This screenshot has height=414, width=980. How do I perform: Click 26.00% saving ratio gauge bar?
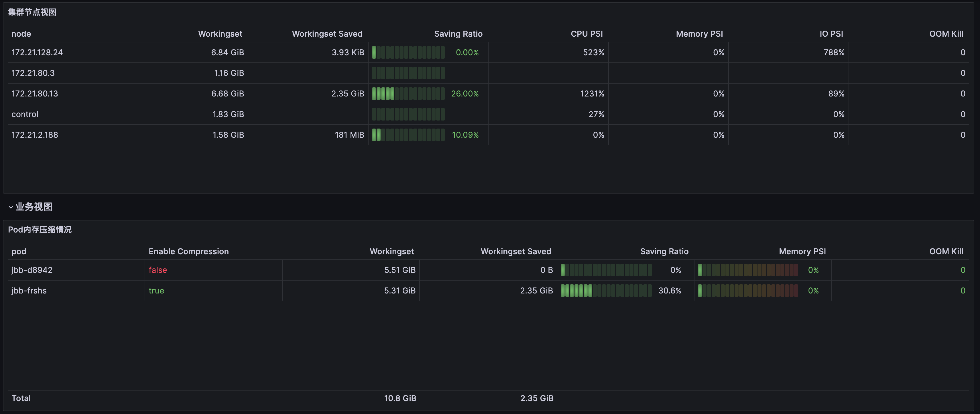pos(408,94)
